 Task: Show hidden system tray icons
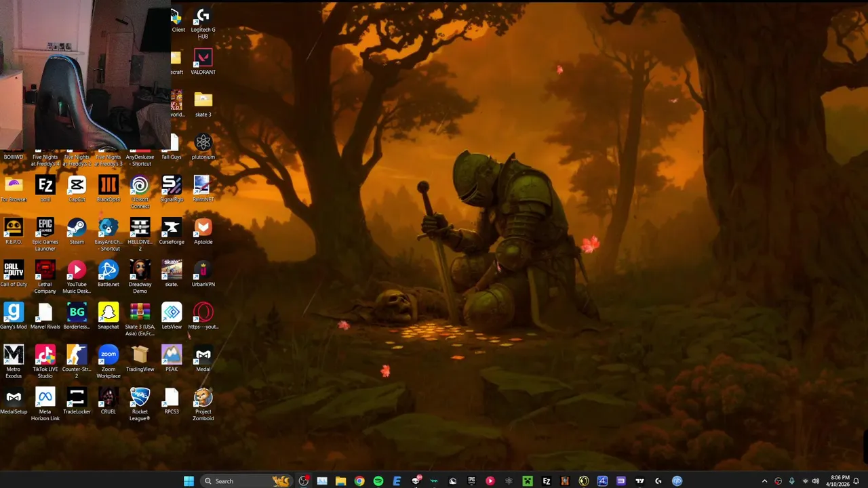(765, 481)
